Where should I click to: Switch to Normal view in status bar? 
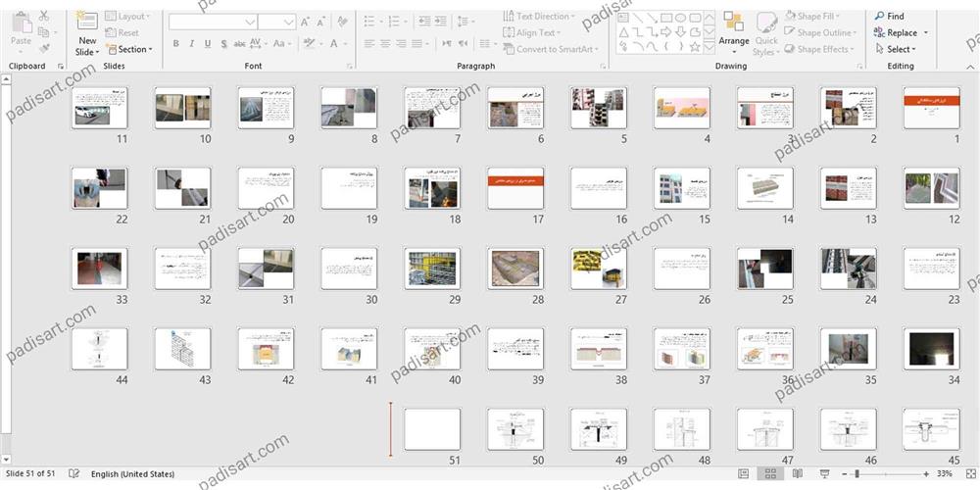(x=744, y=474)
